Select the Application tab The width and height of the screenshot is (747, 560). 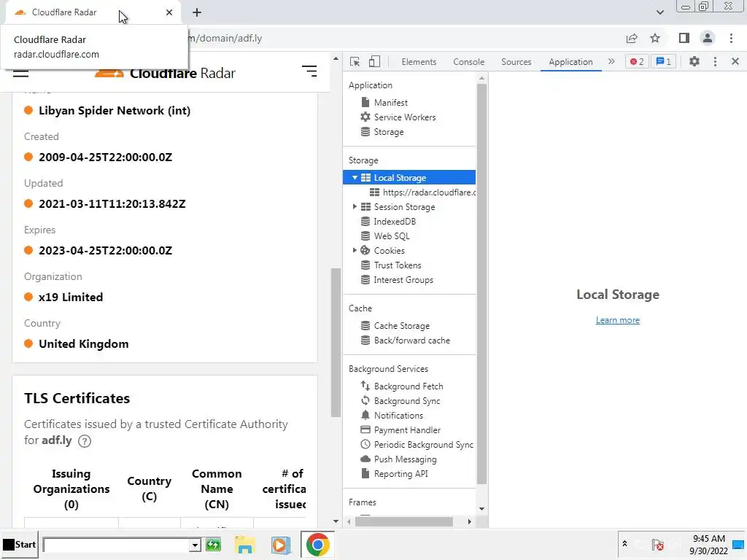coord(570,62)
